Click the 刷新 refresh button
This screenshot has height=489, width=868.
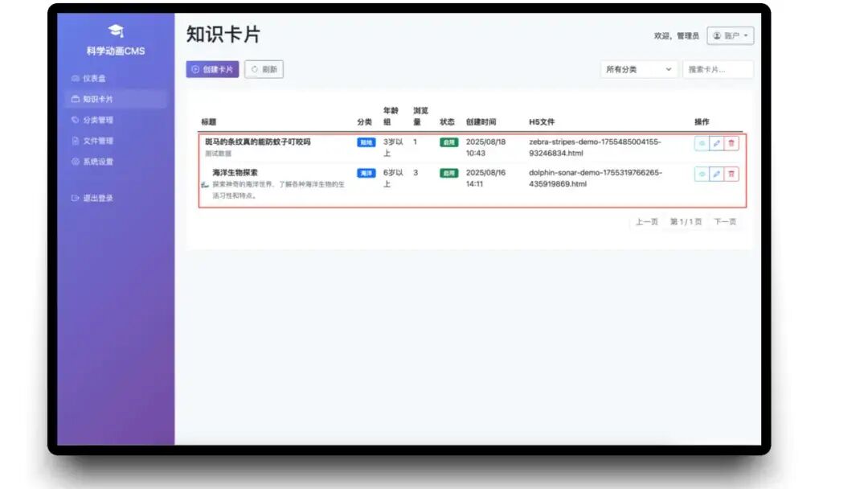point(264,69)
